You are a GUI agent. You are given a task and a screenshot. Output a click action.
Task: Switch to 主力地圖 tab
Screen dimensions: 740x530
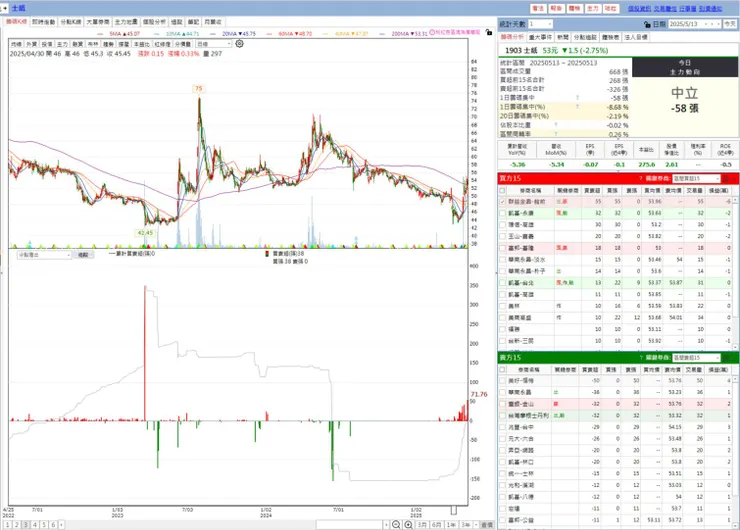click(126, 22)
